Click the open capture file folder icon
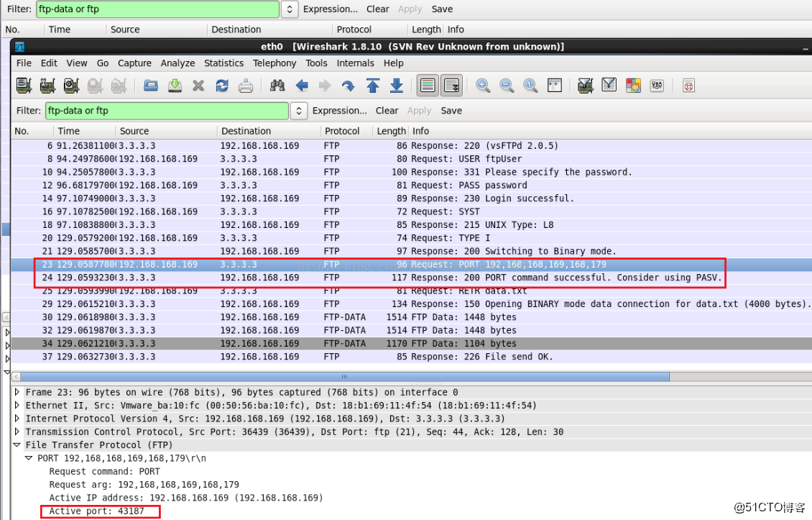This screenshot has width=812, height=520. (151, 86)
